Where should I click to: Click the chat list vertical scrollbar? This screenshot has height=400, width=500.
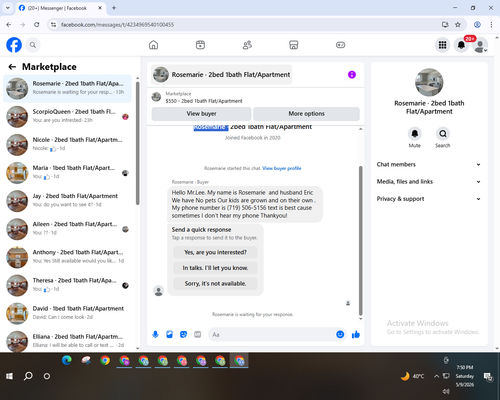click(138, 143)
